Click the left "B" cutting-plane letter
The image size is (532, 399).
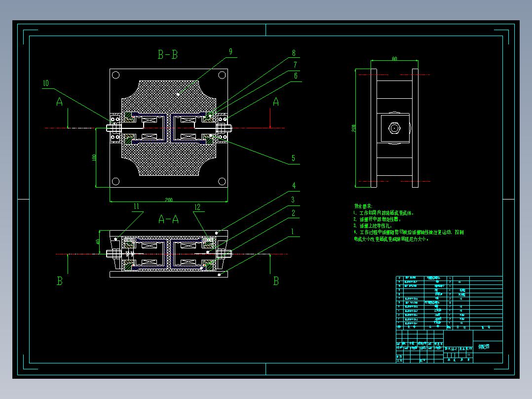[60, 281]
